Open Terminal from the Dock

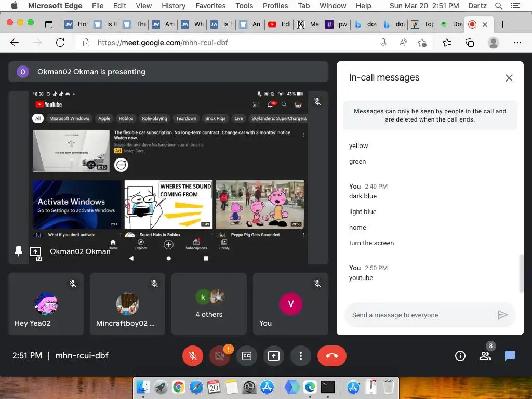(x=328, y=387)
